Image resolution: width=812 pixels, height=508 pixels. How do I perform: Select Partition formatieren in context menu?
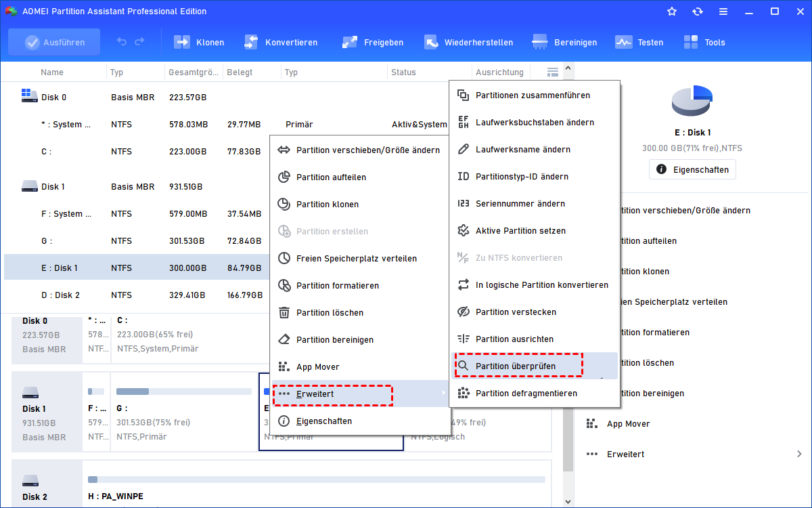[359, 286]
